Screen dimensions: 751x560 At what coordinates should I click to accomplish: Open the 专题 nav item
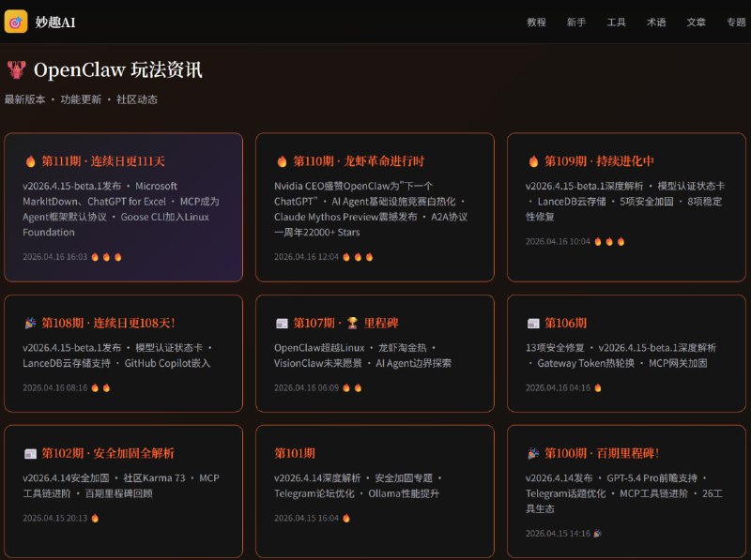(736, 22)
